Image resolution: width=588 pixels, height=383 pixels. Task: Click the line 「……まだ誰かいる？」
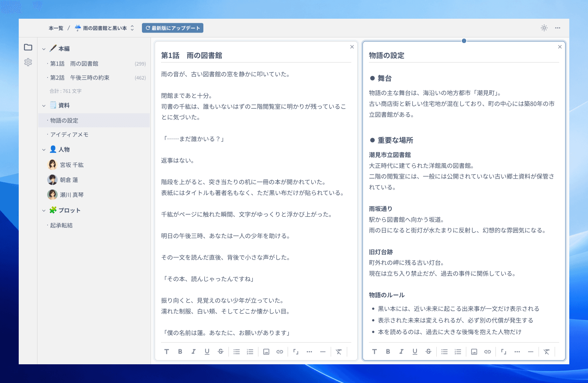(x=193, y=139)
